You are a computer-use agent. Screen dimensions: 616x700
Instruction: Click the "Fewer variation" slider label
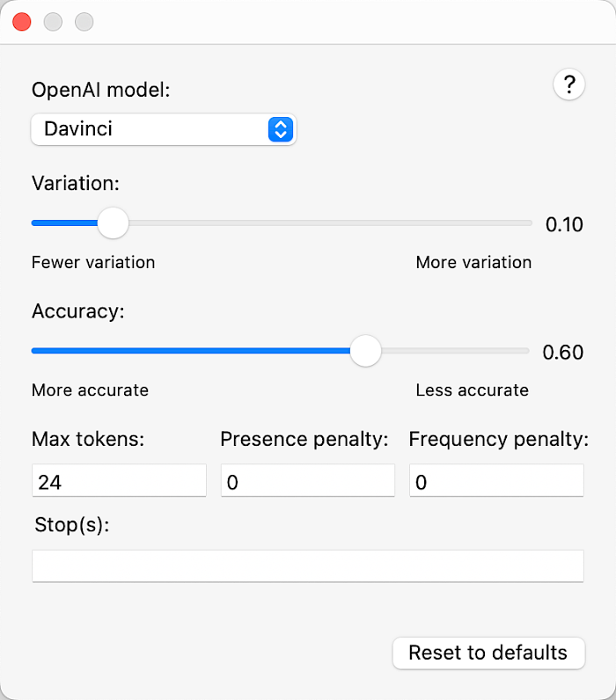[93, 262]
